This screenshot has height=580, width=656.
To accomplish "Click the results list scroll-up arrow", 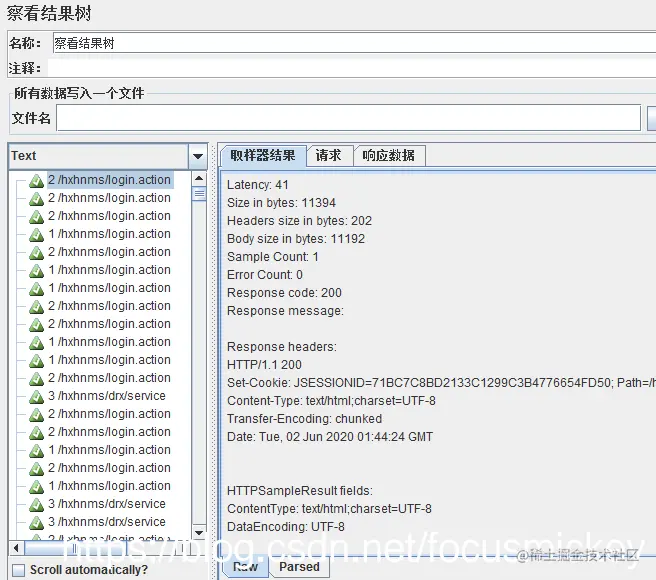I will tap(199, 179).
